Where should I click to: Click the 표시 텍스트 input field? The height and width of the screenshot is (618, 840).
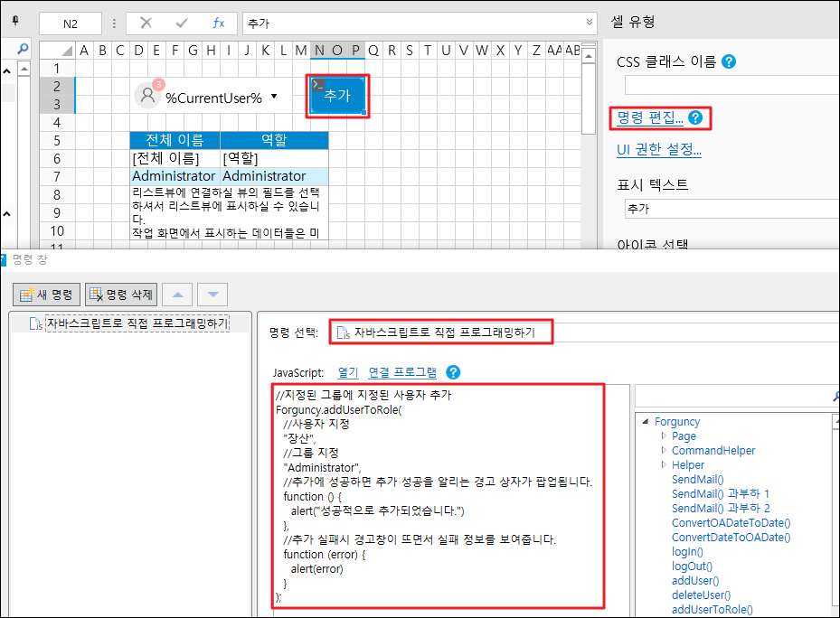point(731,209)
